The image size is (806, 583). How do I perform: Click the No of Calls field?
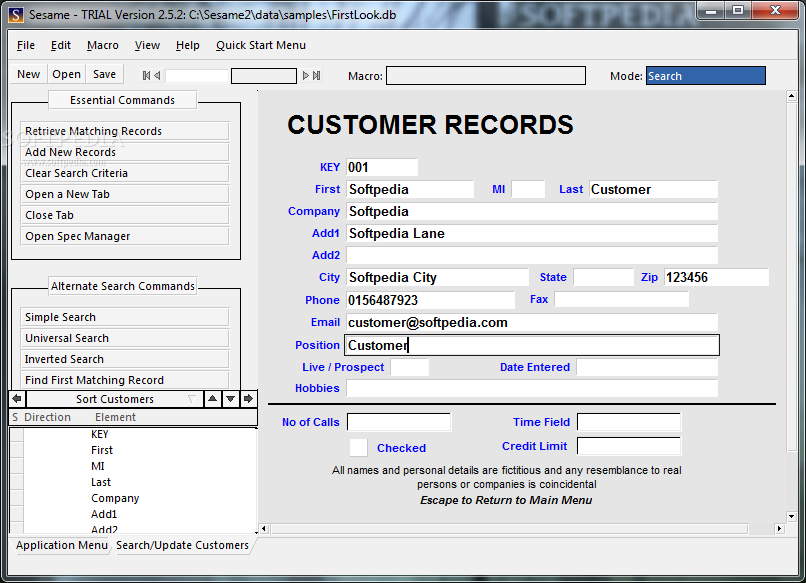[399, 422]
